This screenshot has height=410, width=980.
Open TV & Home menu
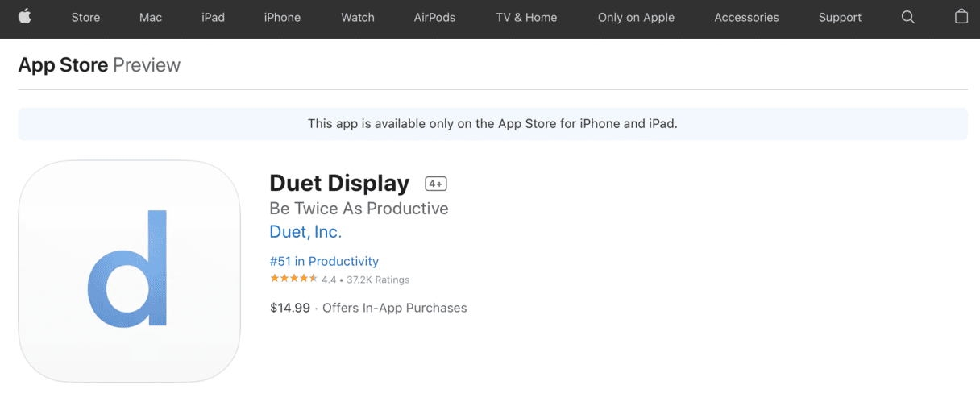pos(526,17)
